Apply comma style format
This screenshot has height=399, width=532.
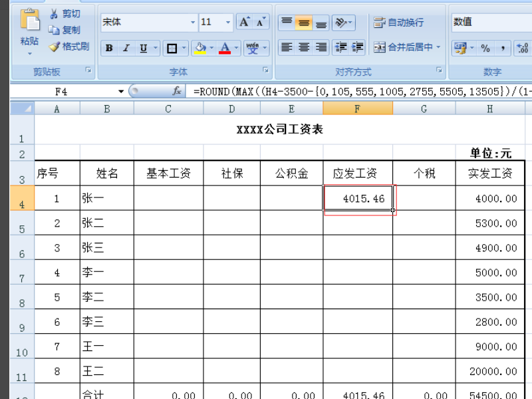pyautogui.click(x=503, y=48)
